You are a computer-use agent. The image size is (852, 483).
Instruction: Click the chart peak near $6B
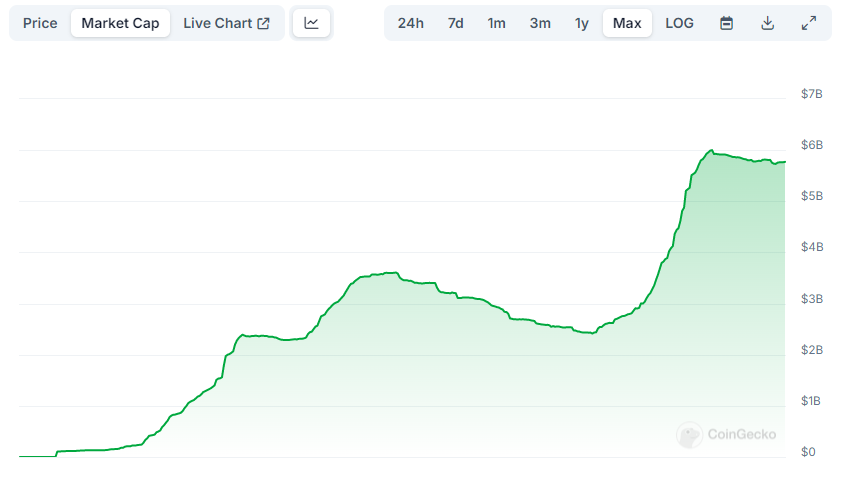[711, 150]
